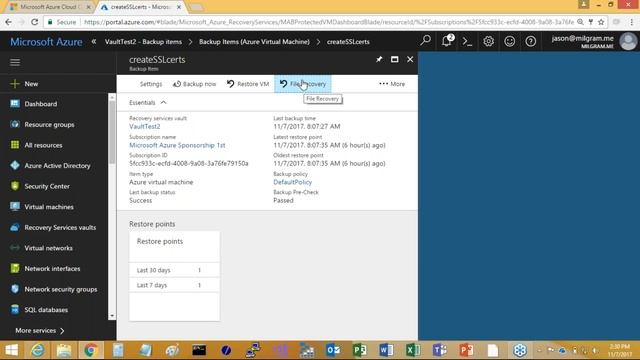The width and height of the screenshot is (640, 360).
Task: Open the help question mark
Action: click(531, 41)
